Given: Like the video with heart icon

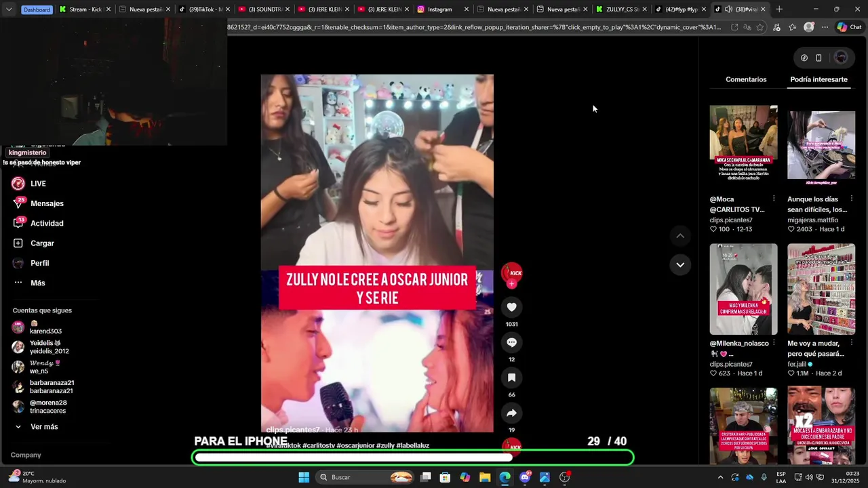Looking at the screenshot, I should tap(511, 307).
